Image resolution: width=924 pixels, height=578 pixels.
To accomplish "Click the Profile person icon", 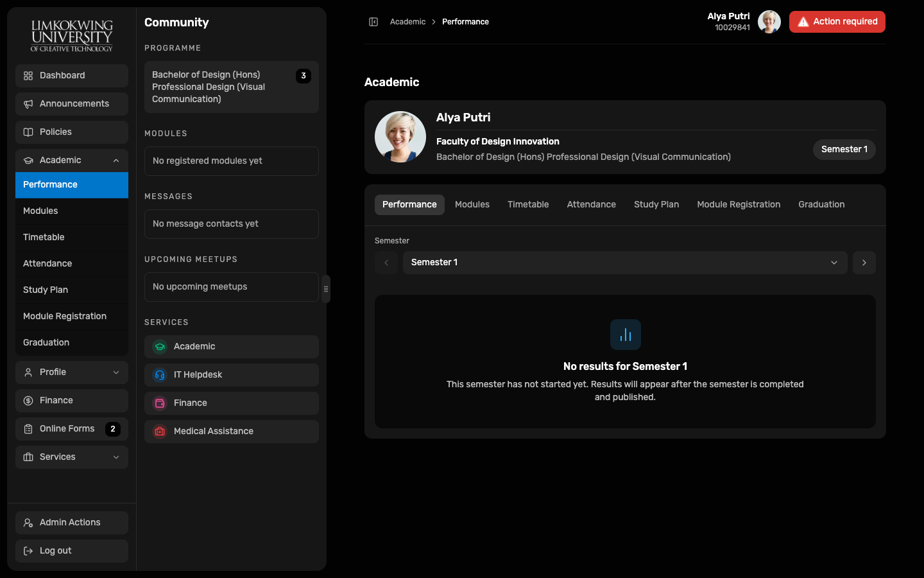I will (28, 372).
